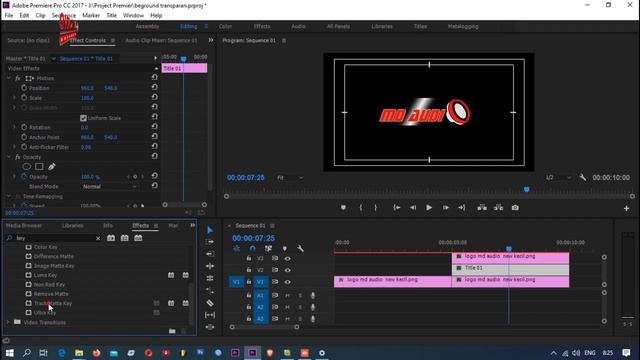Click Mark In bracket button
Screen dimensions: 640x360
tap(360, 208)
